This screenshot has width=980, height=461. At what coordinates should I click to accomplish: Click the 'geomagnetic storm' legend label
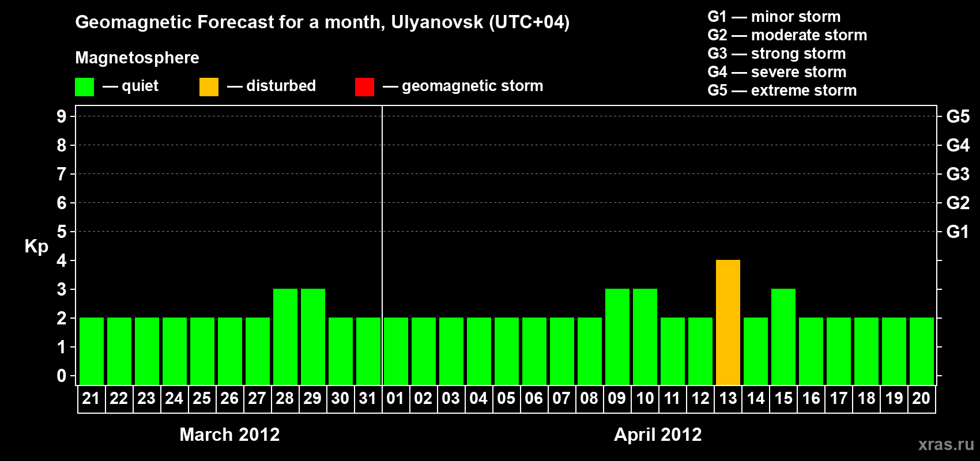click(472, 86)
